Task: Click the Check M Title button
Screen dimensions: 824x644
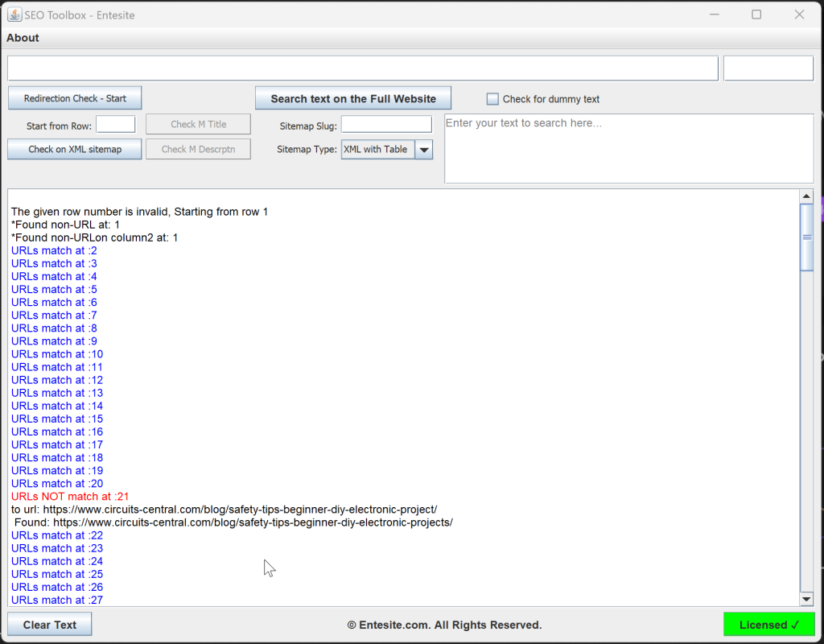Action: pyautogui.click(x=198, y=124)
